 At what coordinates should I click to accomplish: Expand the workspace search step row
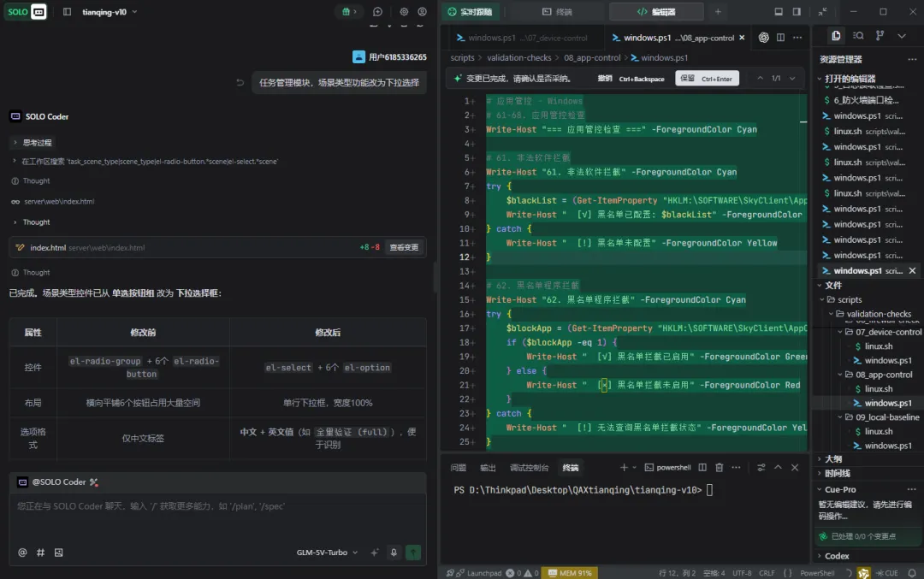(145, 162)
